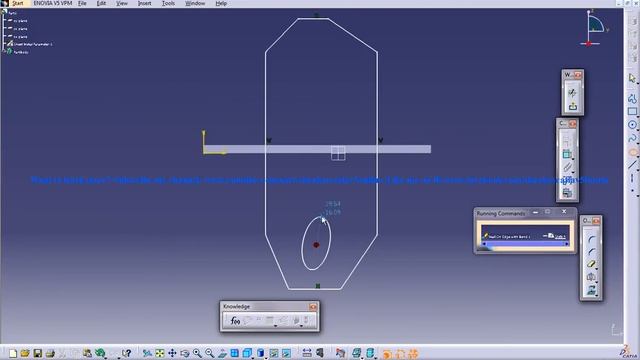Click the Chamfer icon in O toolbar
The image size is (640, 360).
point(591,252)
